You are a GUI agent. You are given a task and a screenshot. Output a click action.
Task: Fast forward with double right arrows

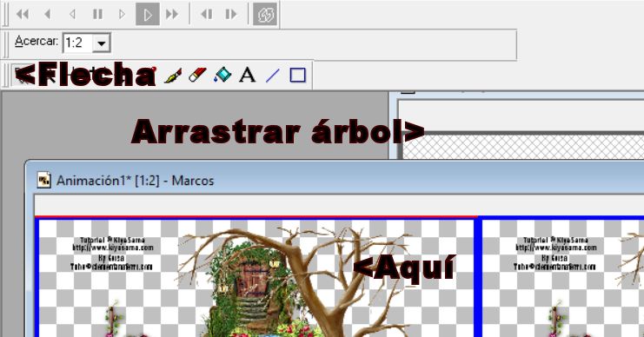172,15
